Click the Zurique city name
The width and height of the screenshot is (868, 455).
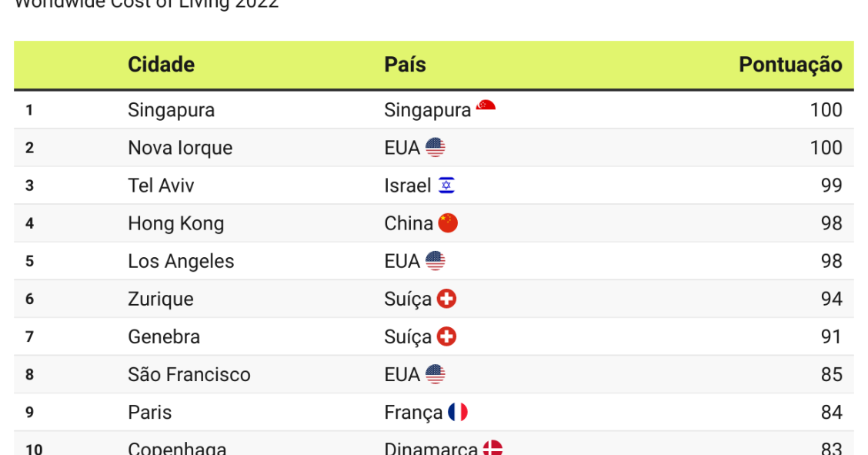160,299
